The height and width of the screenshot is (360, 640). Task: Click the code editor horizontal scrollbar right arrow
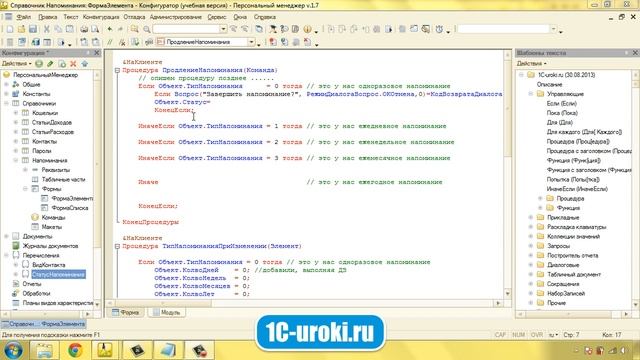click(498, 303)
